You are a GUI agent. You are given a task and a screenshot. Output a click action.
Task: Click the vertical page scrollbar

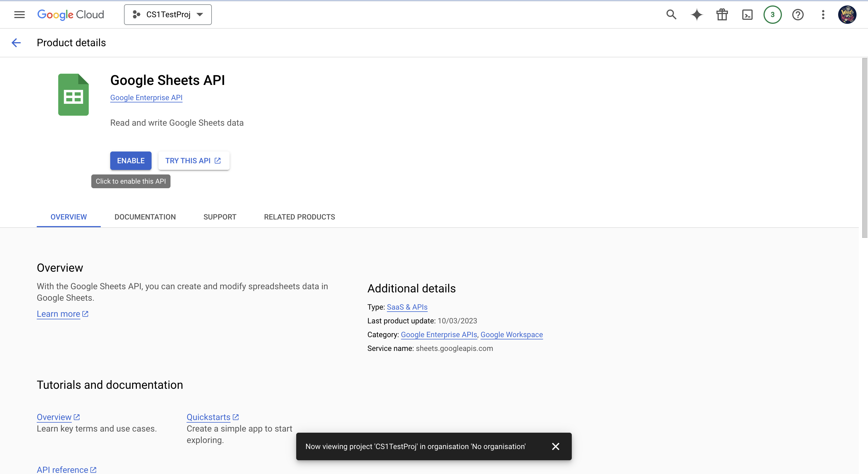click(865, 148)
